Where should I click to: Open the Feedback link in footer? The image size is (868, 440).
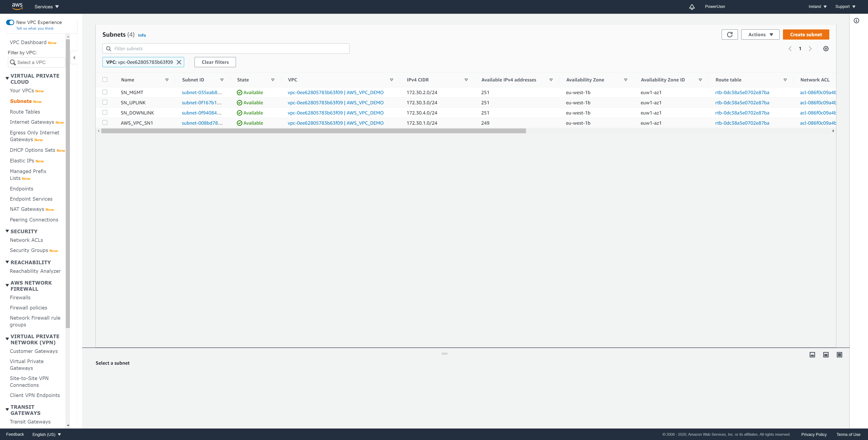pyautogui.click(x=15, y=434)
